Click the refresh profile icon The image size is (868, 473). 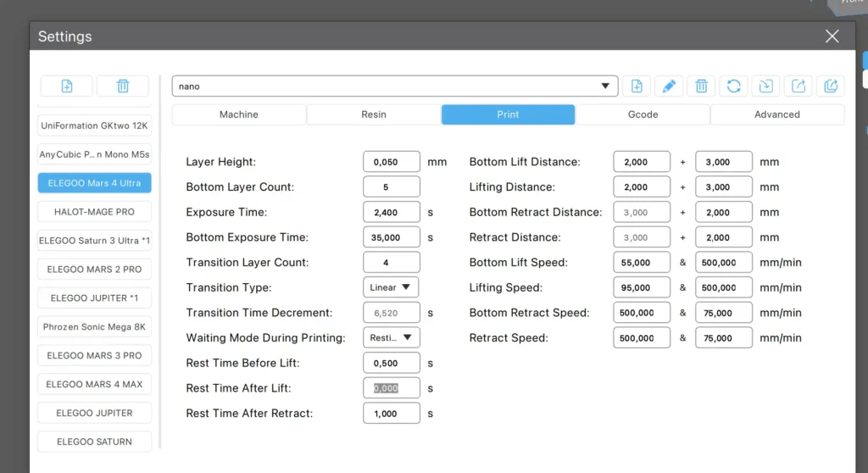coord(734,86)
